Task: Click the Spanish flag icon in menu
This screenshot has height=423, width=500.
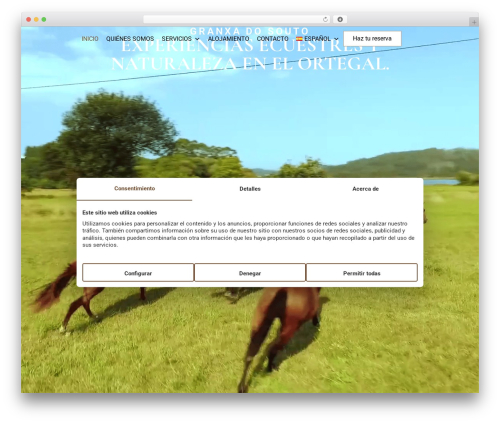Action: (x=299, y=39)
